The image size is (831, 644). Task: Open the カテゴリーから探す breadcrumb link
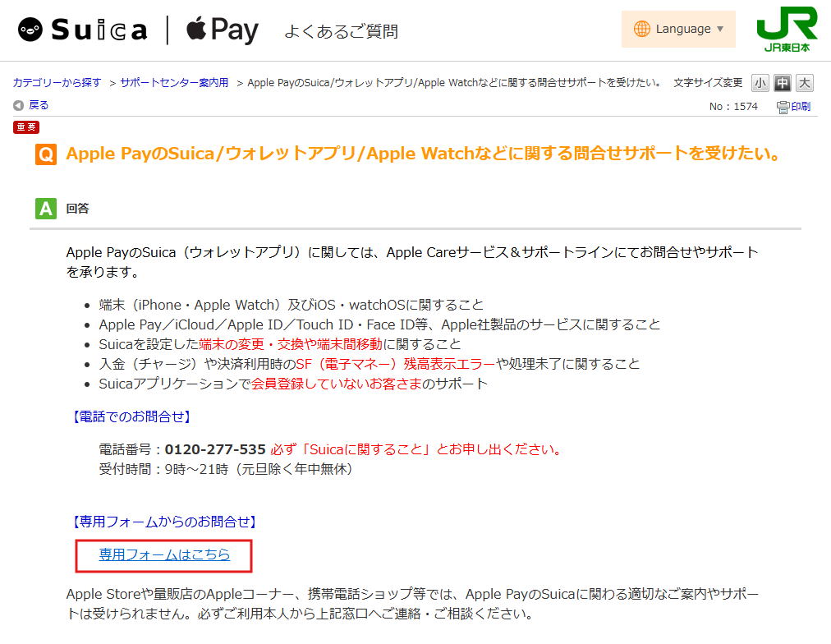click(x=57, y=83)
